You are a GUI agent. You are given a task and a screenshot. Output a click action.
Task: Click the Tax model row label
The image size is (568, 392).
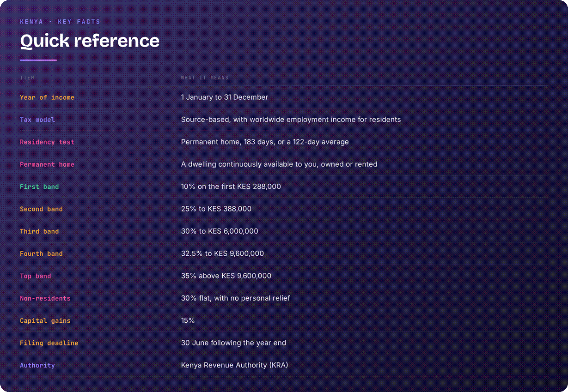[37, 120]
